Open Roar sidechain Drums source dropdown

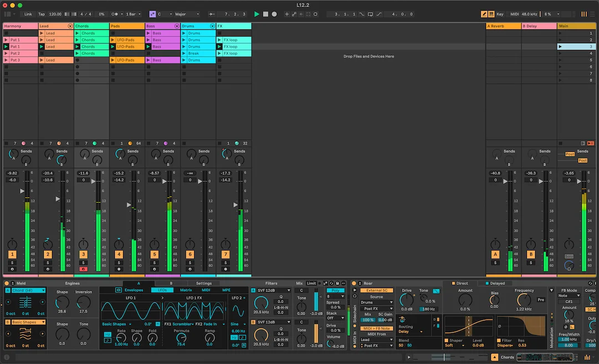pyautogui.click(x=376, y=302)
